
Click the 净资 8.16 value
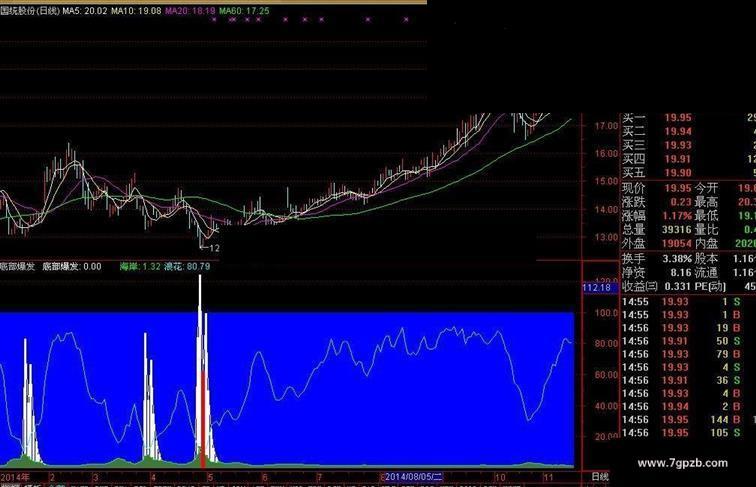tap(681, 272)
